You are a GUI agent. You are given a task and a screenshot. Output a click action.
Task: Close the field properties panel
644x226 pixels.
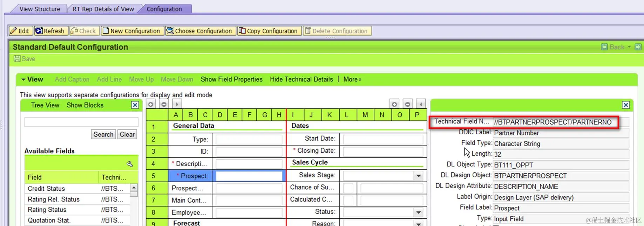(x=626, y=105)
